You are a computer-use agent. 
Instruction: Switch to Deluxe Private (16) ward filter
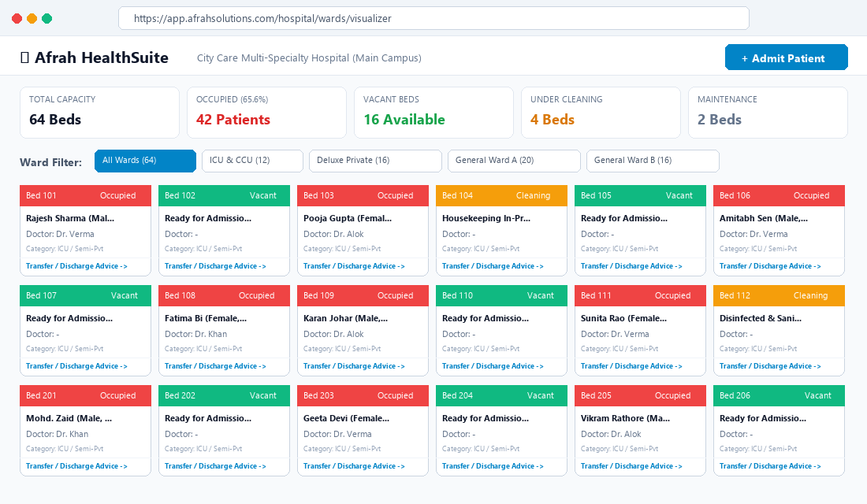point(375,161)
